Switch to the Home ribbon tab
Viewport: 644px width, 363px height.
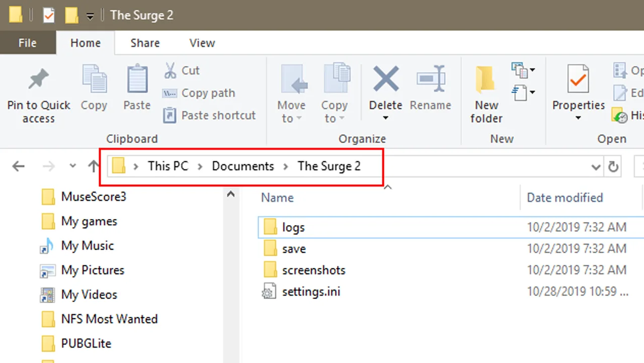pyautogui.click(x=86, y=43)
